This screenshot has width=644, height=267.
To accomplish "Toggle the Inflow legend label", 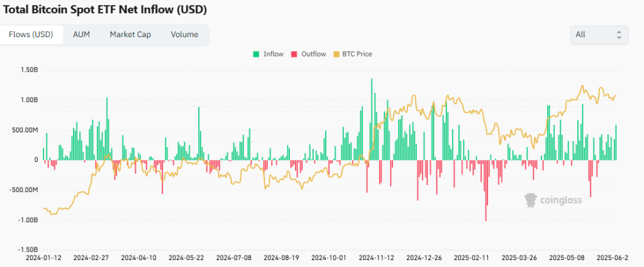I will click(x=274, y=54).
